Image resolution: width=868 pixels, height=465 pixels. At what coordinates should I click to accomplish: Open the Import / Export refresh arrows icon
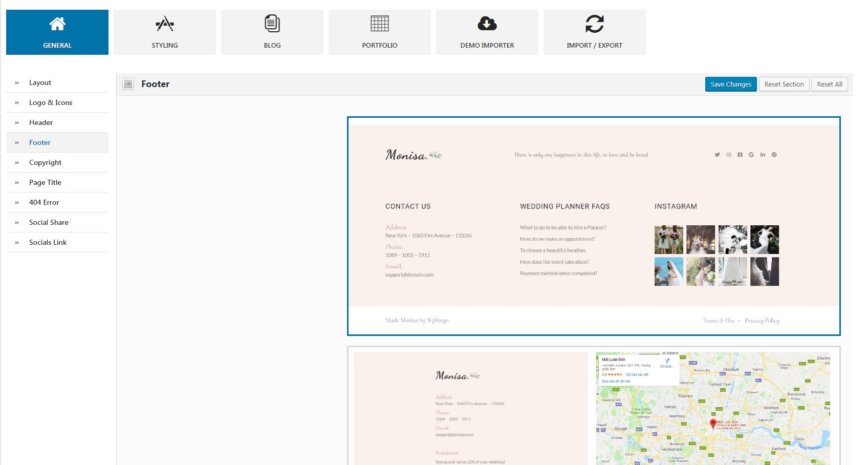(595, 24)
